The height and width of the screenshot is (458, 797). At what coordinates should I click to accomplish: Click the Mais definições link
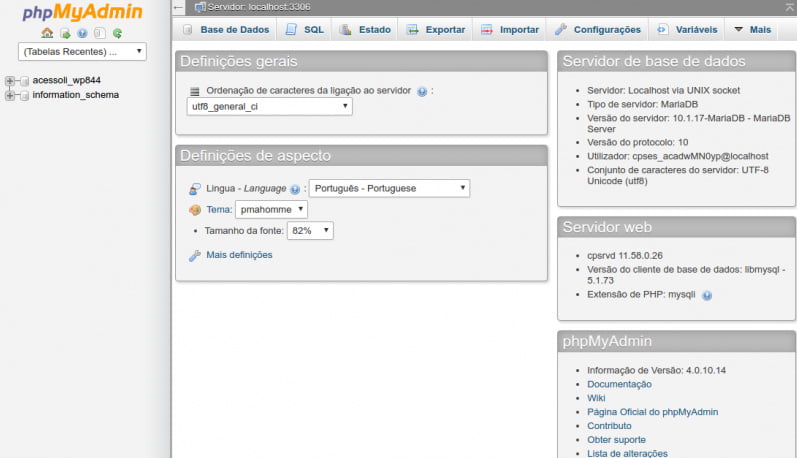239,255
